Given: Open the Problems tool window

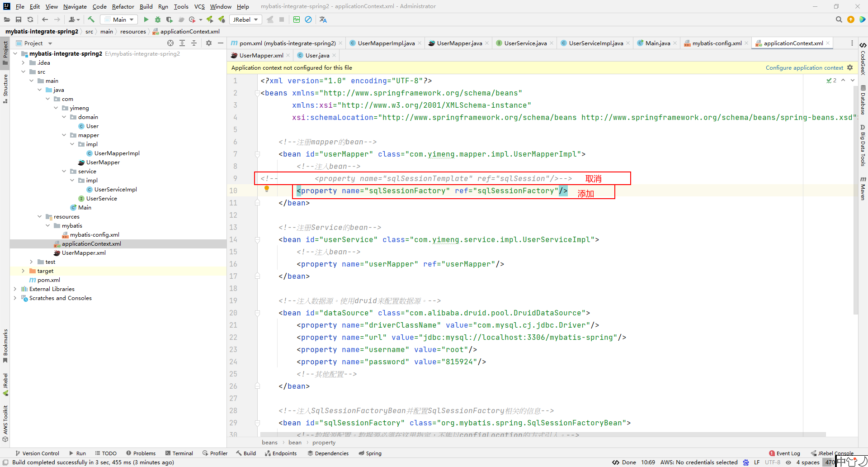Looking at the screenshot, I should pyautogui.click(x=141, y=453).
